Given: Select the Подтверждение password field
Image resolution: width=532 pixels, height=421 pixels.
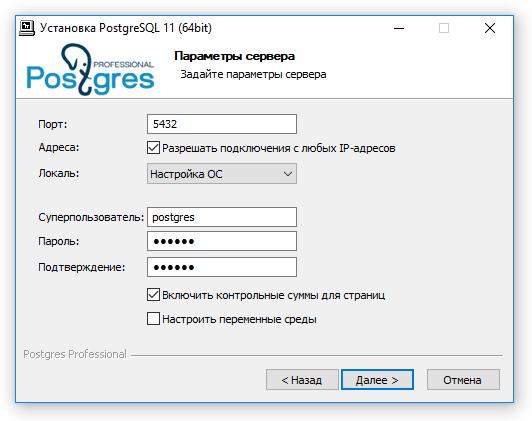Looking at the screenshot, I should point(222,267).
